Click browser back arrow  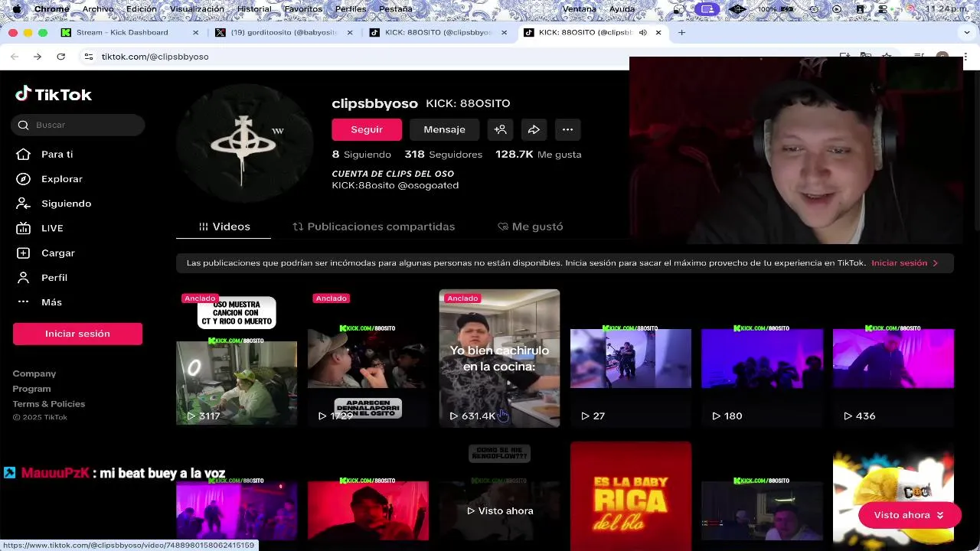15,57
